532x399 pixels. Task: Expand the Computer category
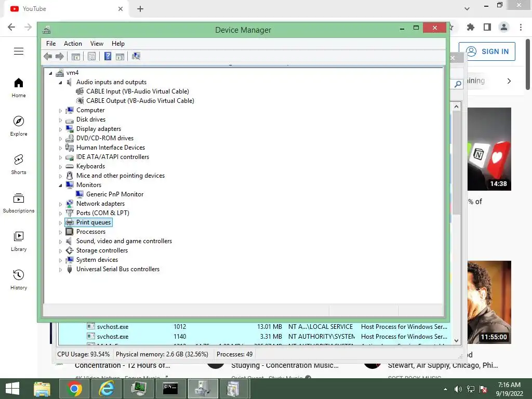pos(60,111)
